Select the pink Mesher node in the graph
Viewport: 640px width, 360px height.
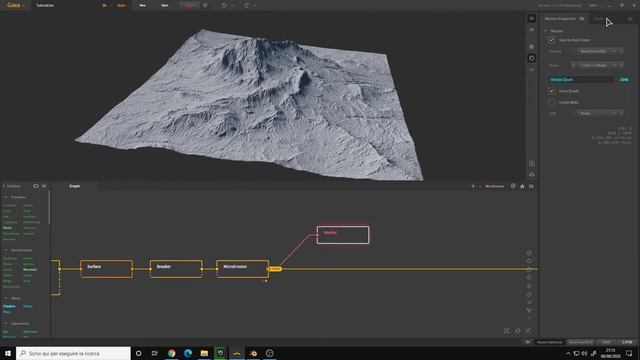pos(343,235)
